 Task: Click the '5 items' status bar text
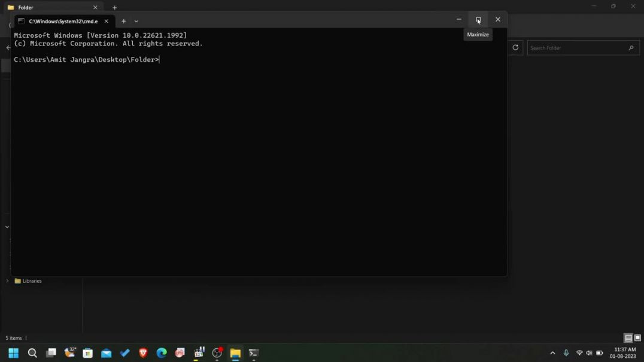click(14, 338)
